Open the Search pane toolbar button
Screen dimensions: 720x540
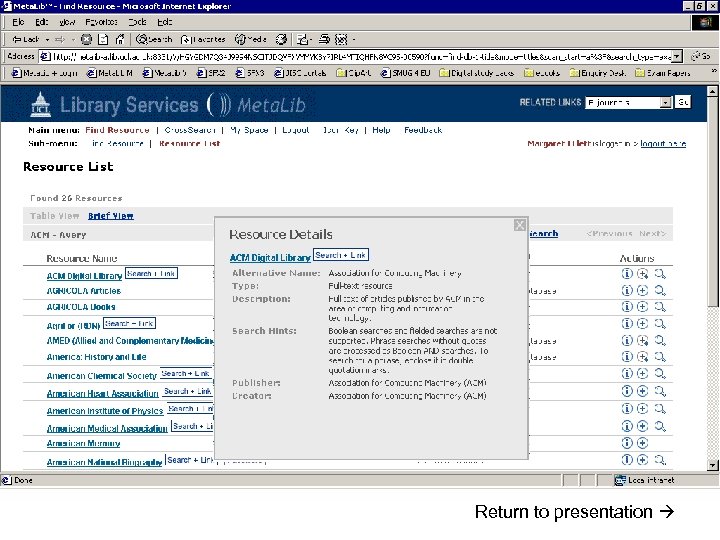tap(154, 39)
